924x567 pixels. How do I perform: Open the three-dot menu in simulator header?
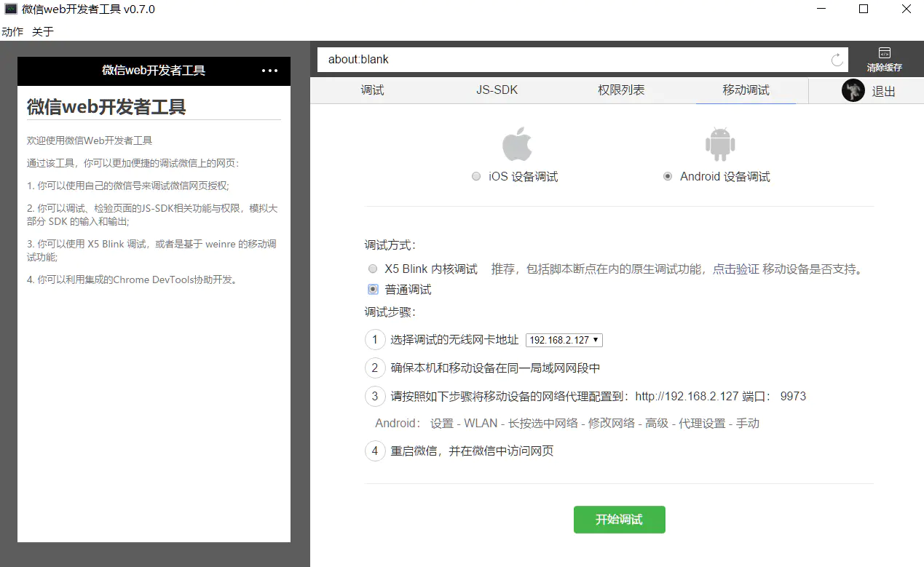(x=270, y=71)
